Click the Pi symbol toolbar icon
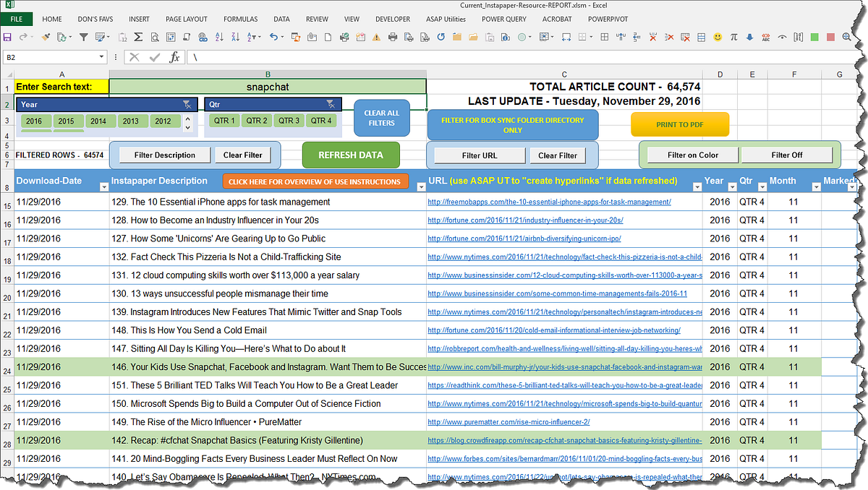This screenshot has width=868, height=490. (734, 37)
